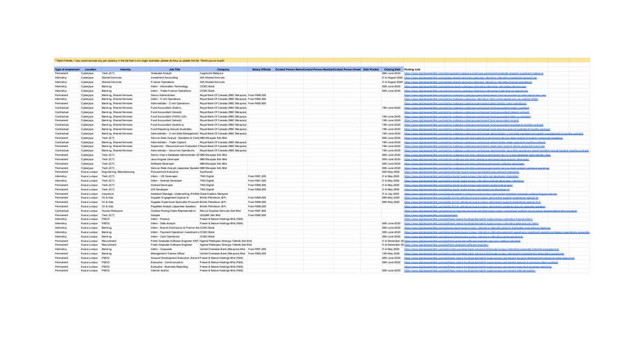Select the 'Salary Offered' column header

pos(261,69)
